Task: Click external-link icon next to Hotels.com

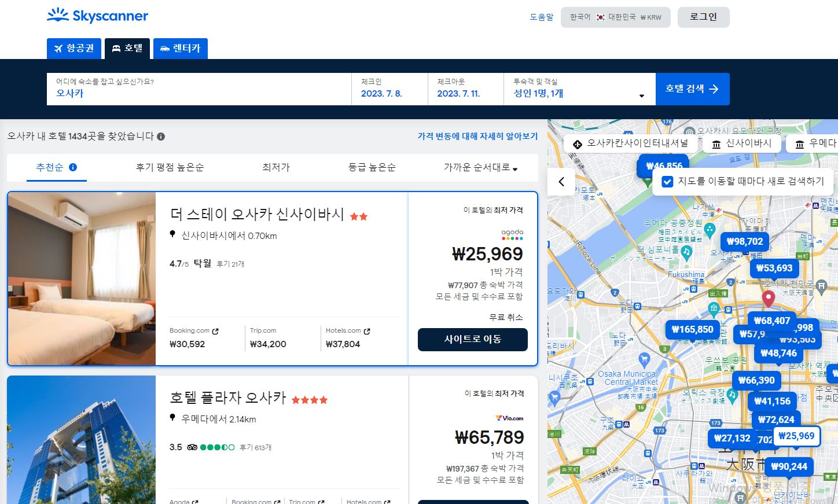Action: (367, 332)
